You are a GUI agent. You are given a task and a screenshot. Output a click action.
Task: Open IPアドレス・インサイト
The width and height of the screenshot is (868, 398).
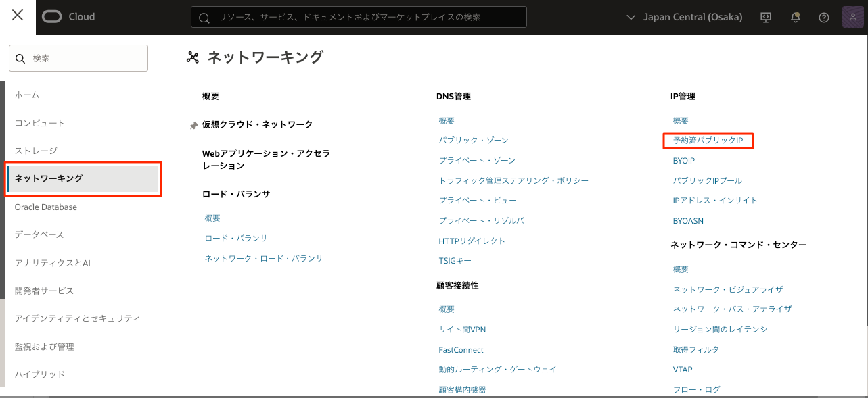click(x=715, y=201)
